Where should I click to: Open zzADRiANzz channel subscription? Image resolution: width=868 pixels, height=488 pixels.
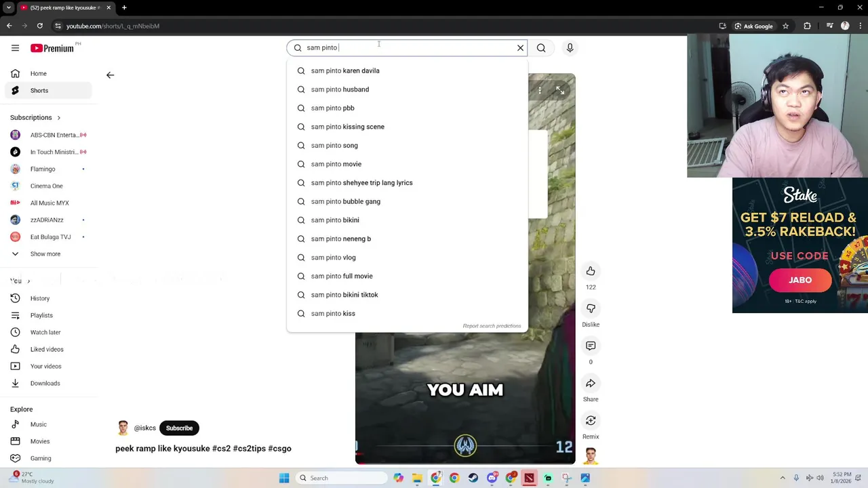click(48, 220)
